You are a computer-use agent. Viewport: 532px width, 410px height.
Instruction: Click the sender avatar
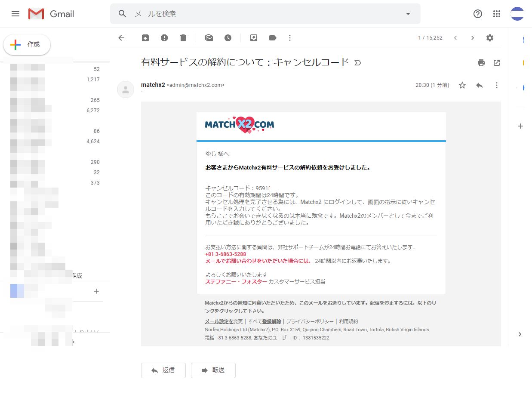(x=126, y=89)
